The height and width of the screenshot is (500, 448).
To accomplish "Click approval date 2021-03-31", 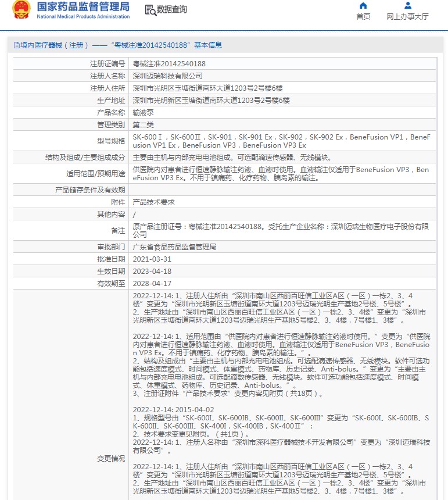I will coord(152,259).
